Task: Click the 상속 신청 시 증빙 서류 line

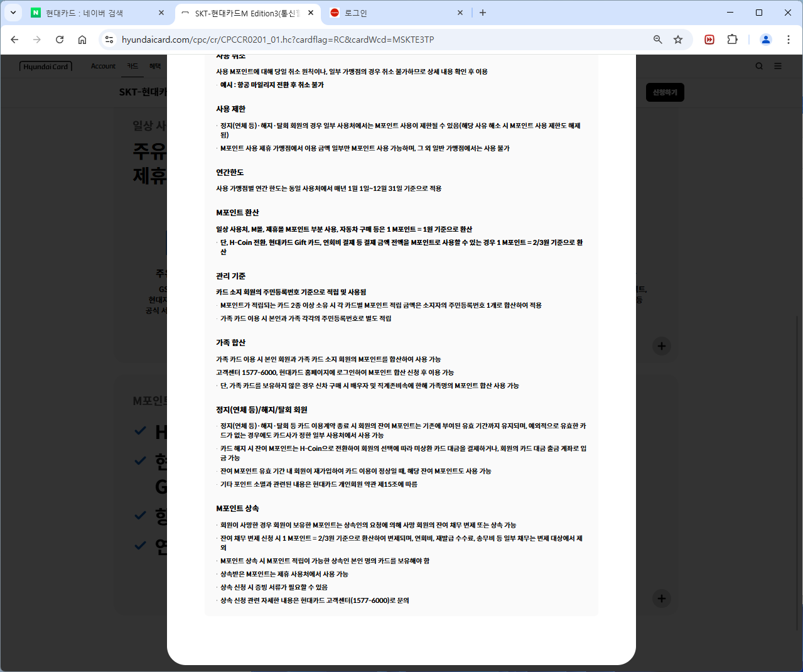Action: coord(274,587)
